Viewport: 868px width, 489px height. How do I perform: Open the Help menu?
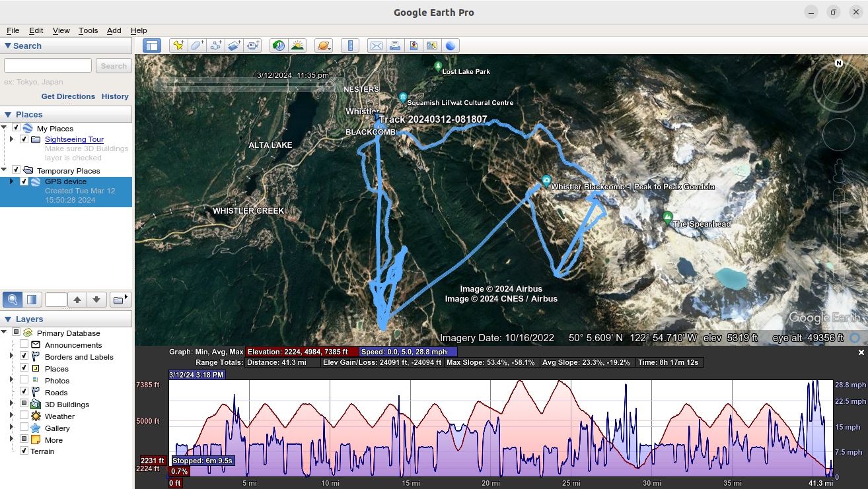click(139, 30)
